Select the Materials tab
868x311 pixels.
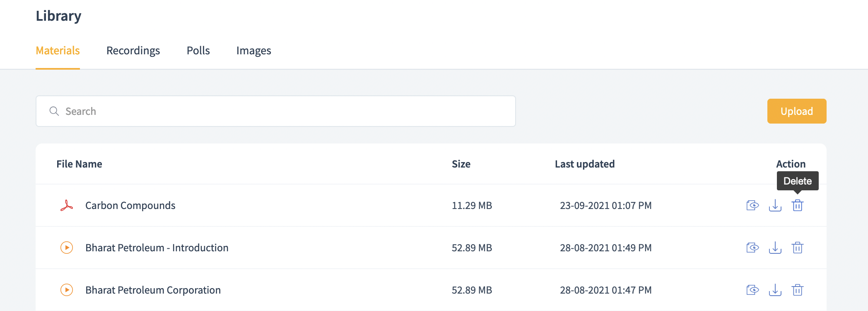click(x=58, y=51)
